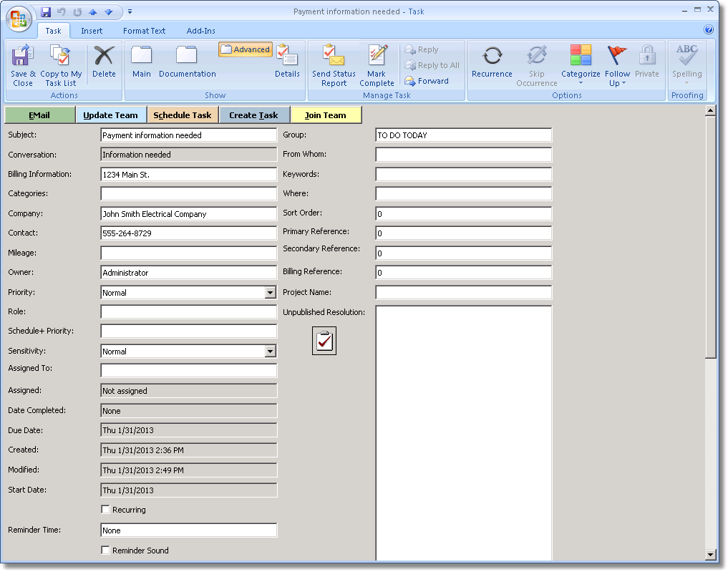
Task: Click the Office button orb
Action: (19, 19)
